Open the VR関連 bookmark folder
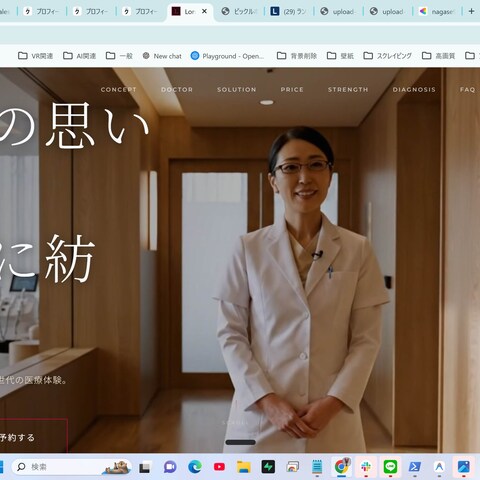 (x=35, y=56)
